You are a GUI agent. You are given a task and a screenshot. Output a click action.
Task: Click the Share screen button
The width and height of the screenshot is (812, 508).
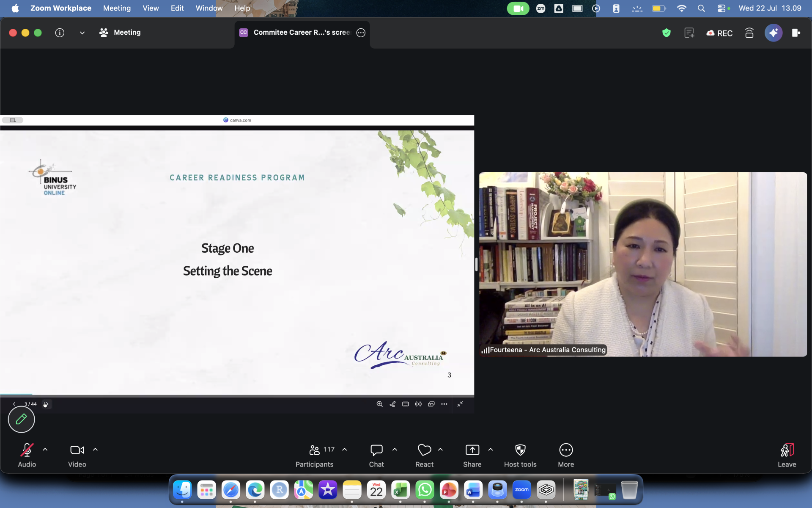point(472,456)
